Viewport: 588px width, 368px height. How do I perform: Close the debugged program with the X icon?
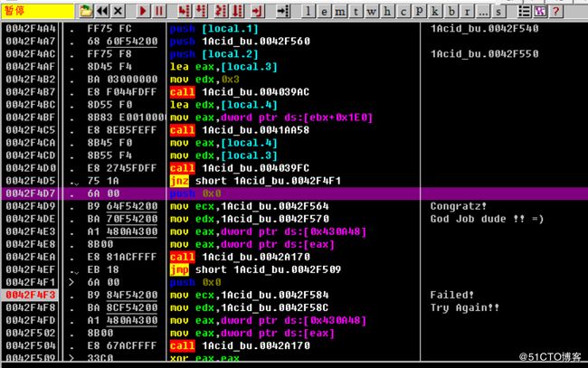[119, 11]
